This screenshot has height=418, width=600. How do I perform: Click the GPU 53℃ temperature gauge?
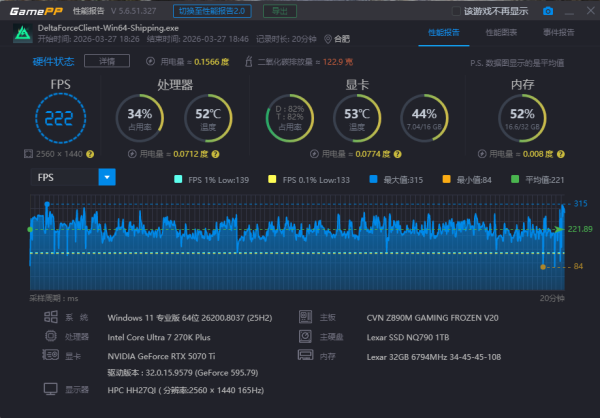coord(357,118)
